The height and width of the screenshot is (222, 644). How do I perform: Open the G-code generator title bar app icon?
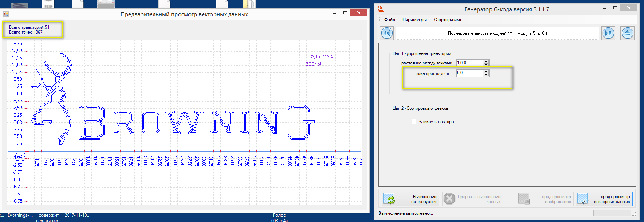click(x=381, y=9)
